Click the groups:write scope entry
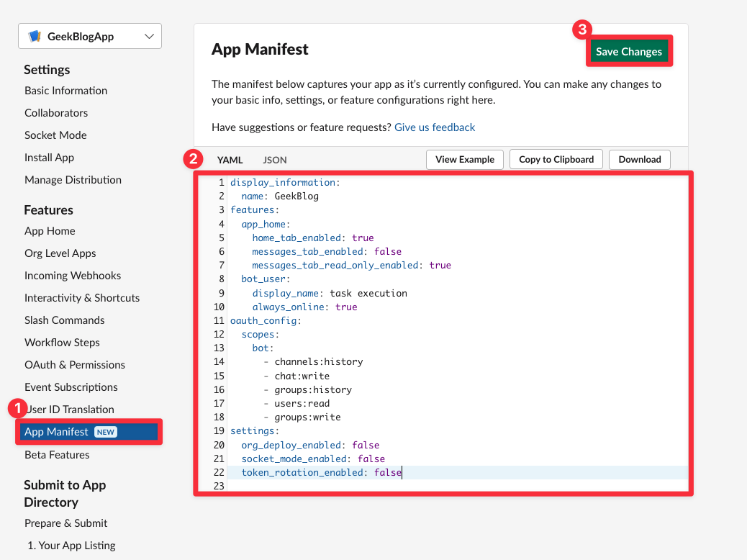The image size is (747, 560). 307,418
